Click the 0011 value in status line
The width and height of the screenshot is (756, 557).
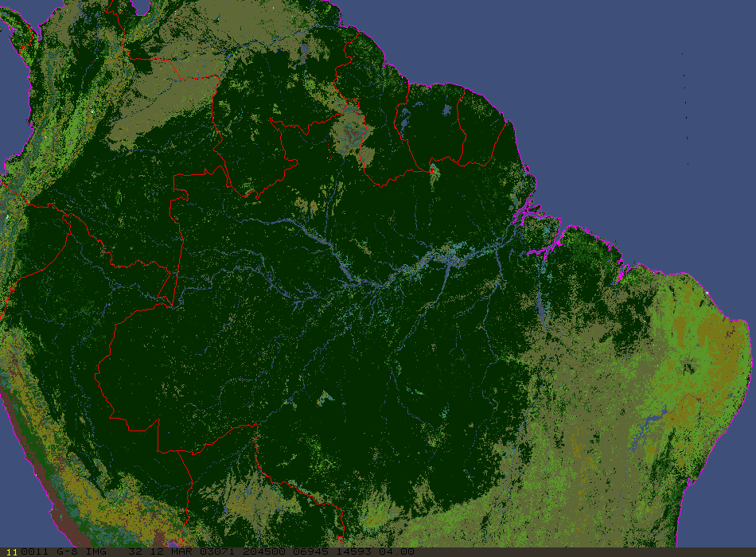pos(34,551)
